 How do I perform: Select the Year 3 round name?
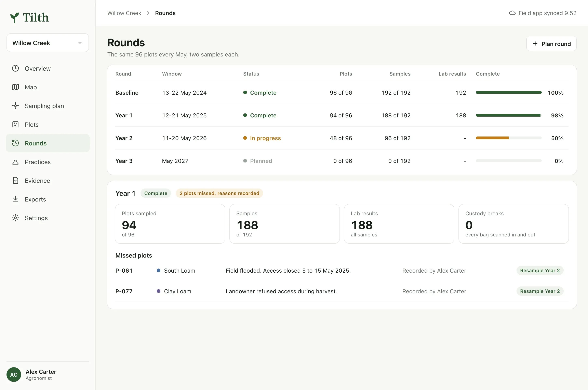pos(124,161)
